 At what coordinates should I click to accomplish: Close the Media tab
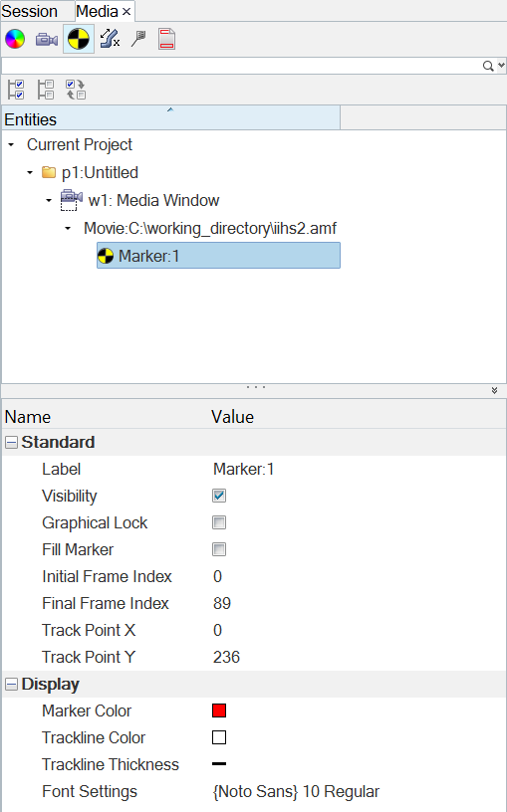pyautogui.click(x=126, y=11)
